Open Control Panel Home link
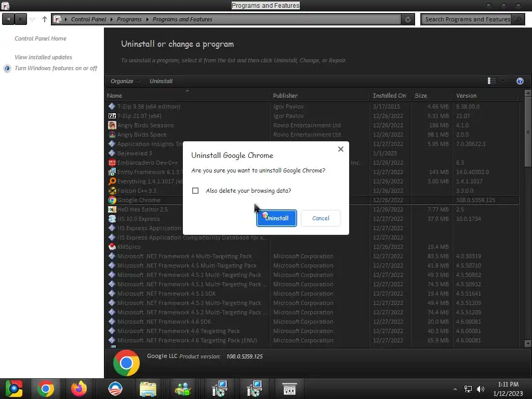This screenshot has height=399, width=532. tap(41, 38)
